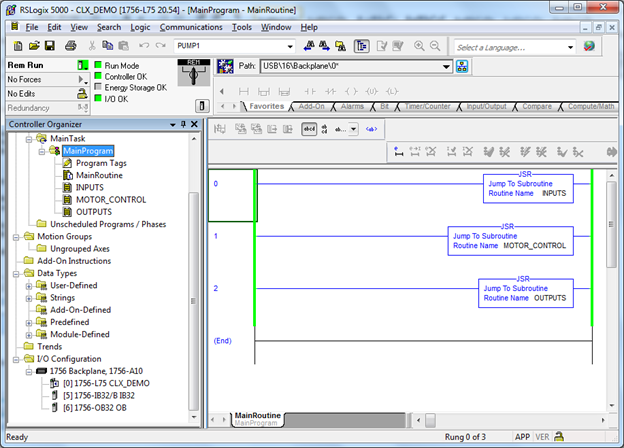The height and width of the screenshot is (448, 624).
Task: Click the ladder vertical scrollbar thumb
Action: coord(611,225)
